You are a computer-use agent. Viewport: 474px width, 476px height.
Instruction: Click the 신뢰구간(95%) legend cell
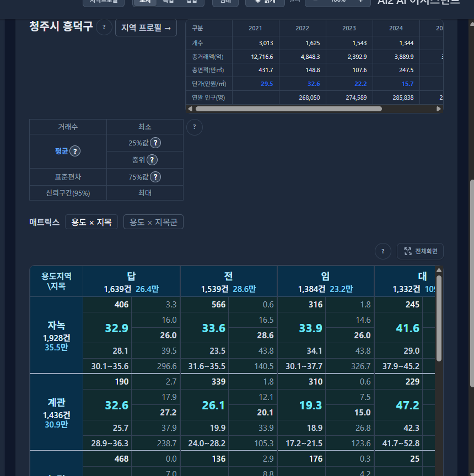[x=68, y=193]
